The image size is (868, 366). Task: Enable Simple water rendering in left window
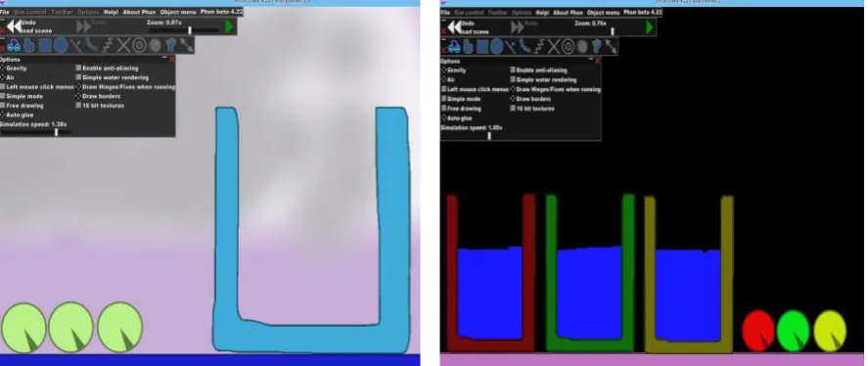(x=78, y=77)
